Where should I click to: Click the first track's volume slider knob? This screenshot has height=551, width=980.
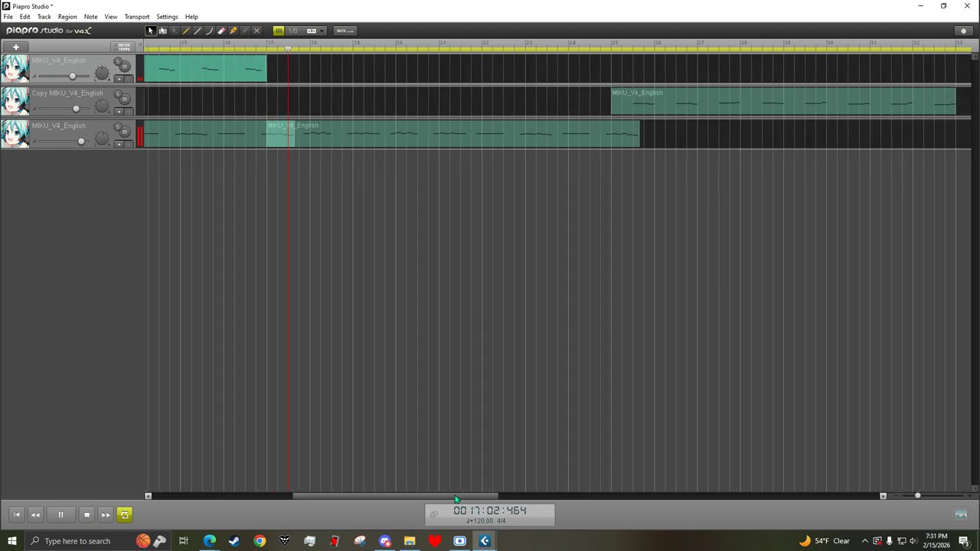[x=72, y=76]
